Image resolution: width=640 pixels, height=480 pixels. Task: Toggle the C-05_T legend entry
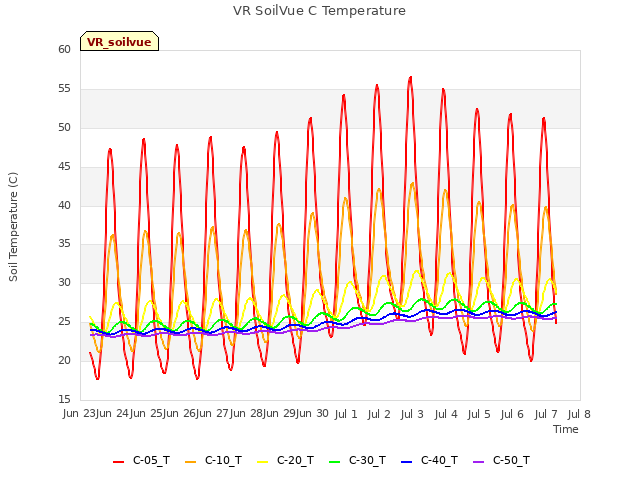click(x=142, y=460)
